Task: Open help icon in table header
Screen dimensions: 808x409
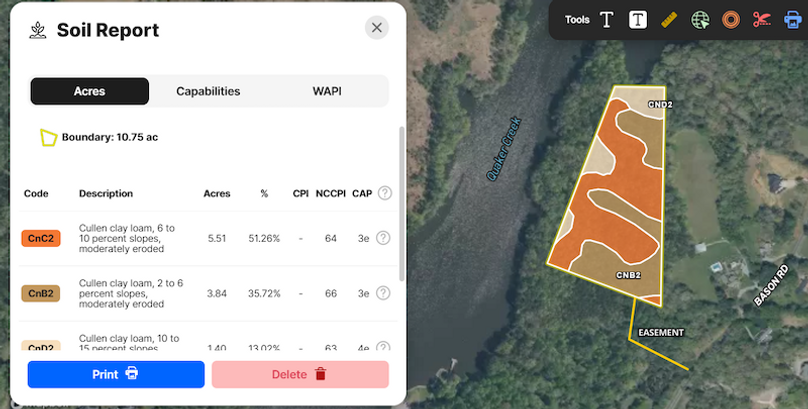Action: (x=384, y=193)
